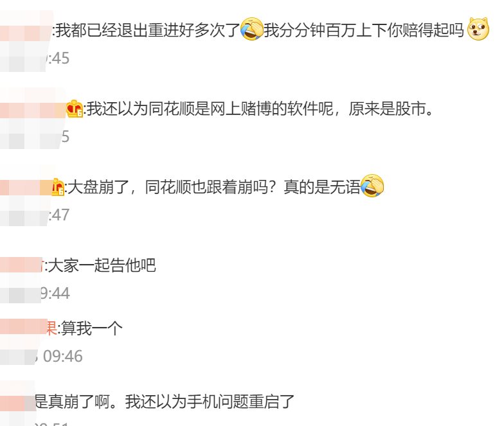Click the facepalm emoji in first comment

(252, 30)
